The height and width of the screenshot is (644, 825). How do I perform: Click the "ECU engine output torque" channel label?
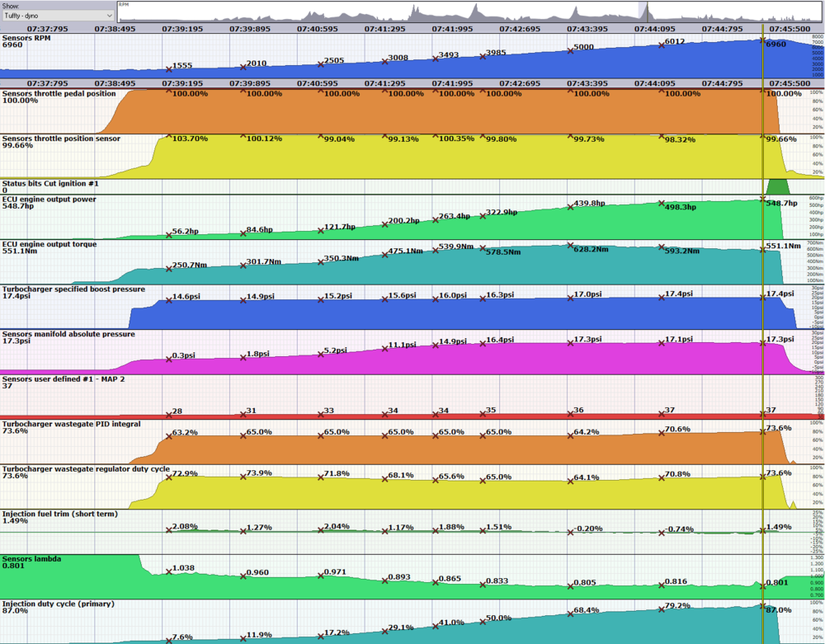[49, 244]
